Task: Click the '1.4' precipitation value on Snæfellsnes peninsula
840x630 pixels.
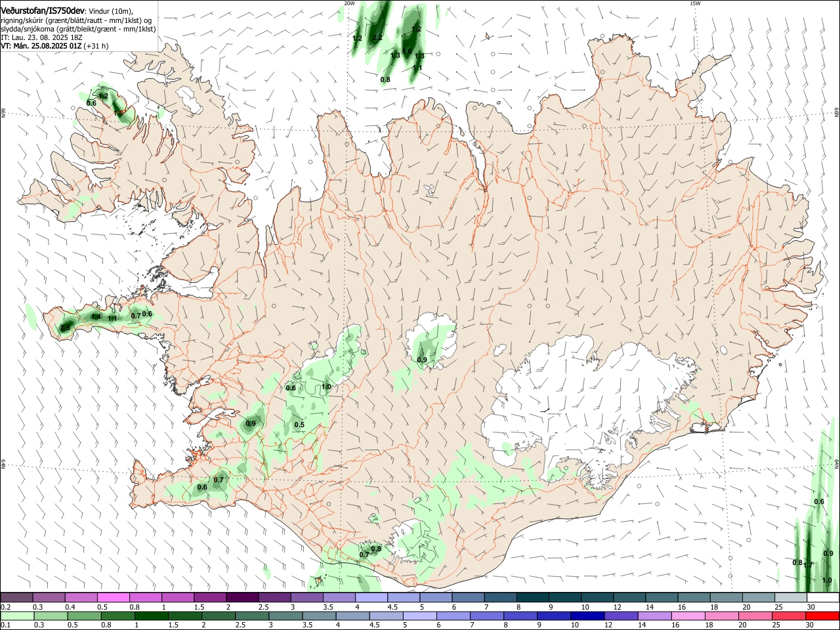Action: pos(96,317)
